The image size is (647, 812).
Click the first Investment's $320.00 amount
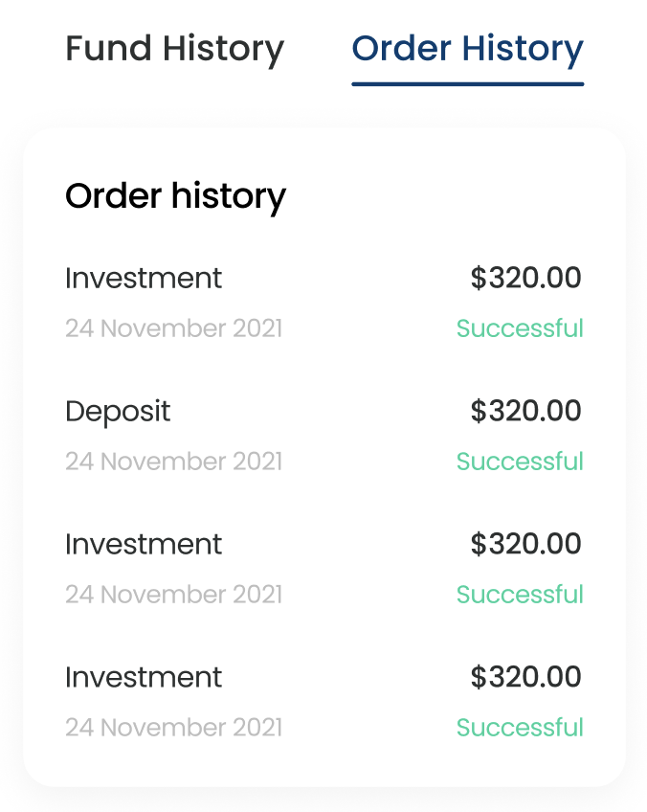click(525, 279)
